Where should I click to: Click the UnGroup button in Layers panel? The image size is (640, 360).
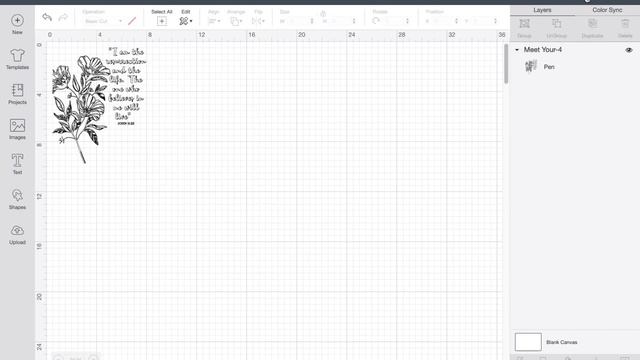[x=556, y=28]
